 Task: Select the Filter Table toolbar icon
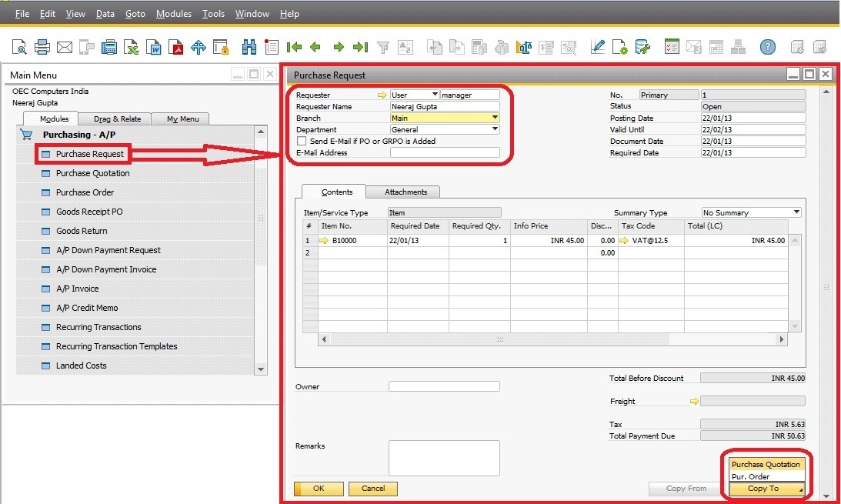coord(382,47)
